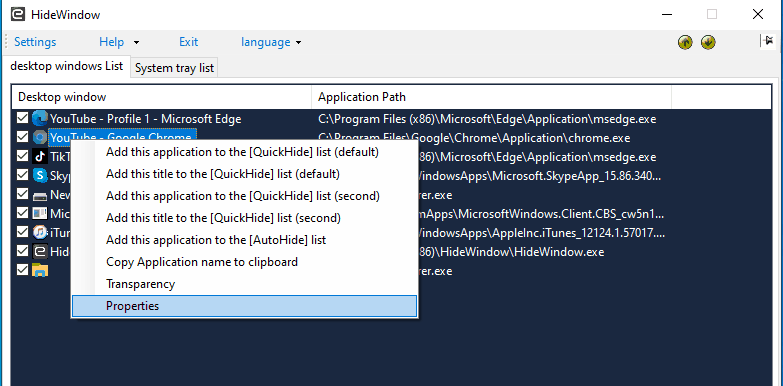
Task: Choose Add this title to QuickHide list (second)
Action: coord(244,218)
